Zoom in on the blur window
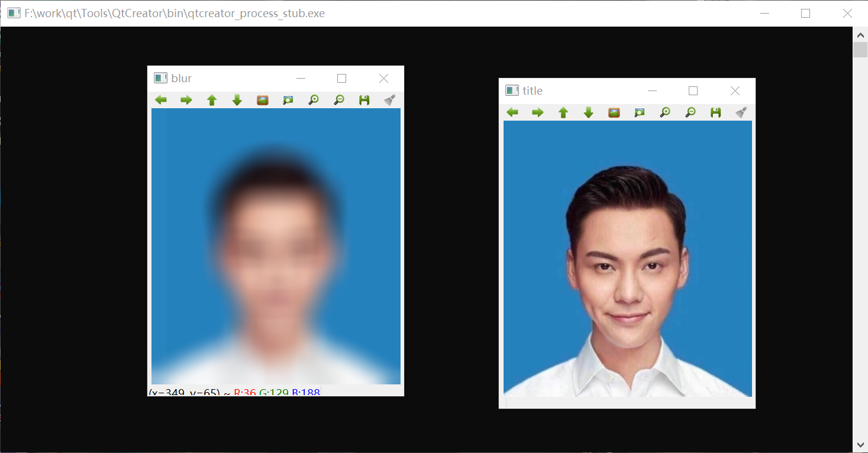This screenshot has width=868, height=453. coord(314,100)
